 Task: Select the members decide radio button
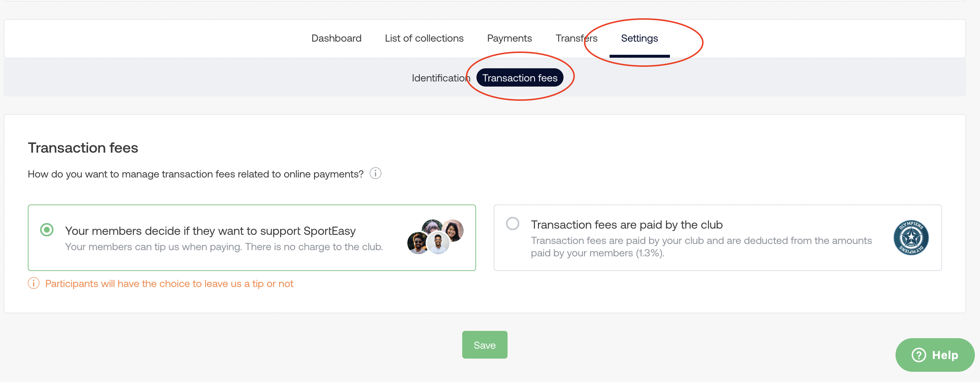[x=47, y=230]
